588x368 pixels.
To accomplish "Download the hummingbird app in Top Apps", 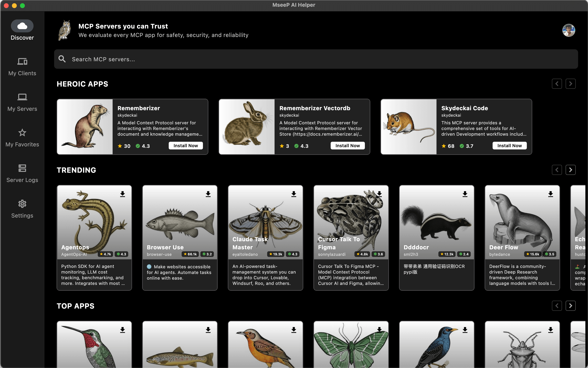I will pyautogui.click(x=122, y=330).
